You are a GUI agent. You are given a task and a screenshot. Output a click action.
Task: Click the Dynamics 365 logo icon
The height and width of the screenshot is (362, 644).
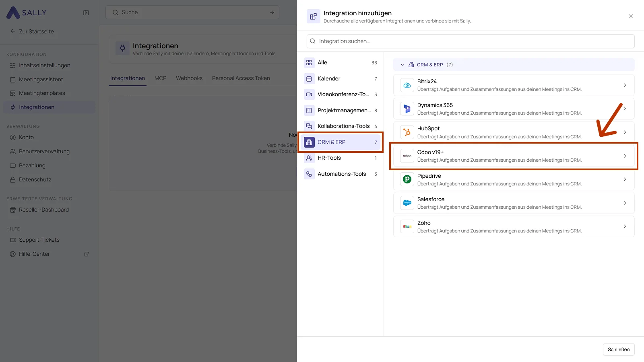click(x=407, y=109)
